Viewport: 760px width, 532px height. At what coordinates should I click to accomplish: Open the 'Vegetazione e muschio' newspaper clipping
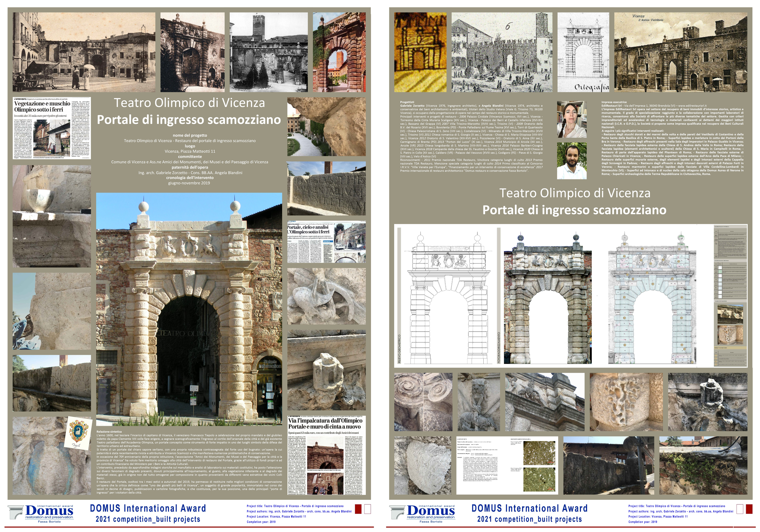52,128
